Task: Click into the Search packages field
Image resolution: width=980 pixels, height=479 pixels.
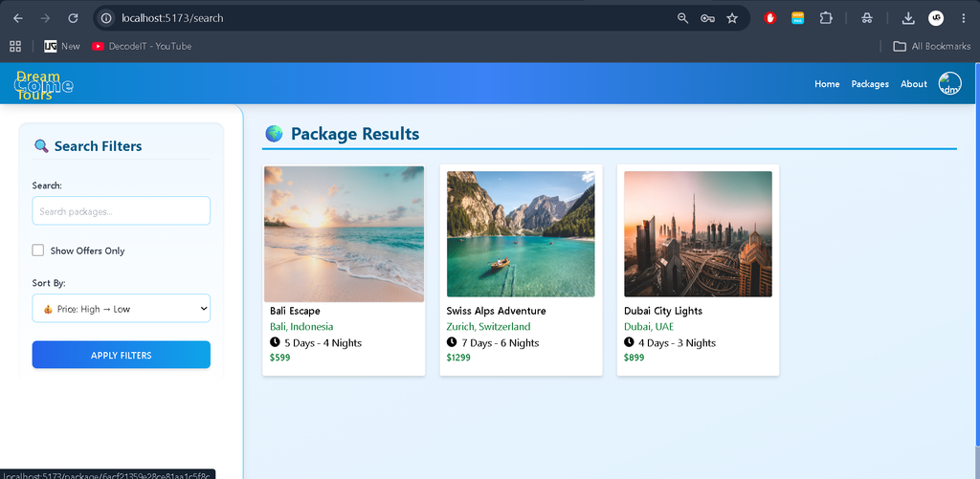Action: (122, 211)
